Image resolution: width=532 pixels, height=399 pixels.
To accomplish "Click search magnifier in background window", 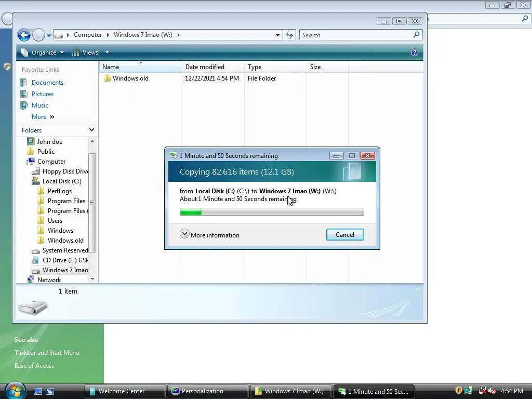I will click(x=525, y=19).
